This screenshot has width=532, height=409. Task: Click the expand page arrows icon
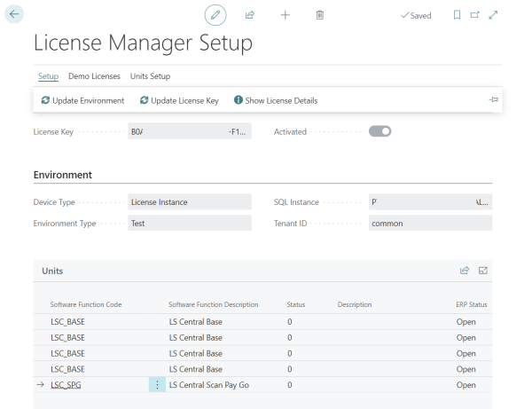click(x=493, y=15)
